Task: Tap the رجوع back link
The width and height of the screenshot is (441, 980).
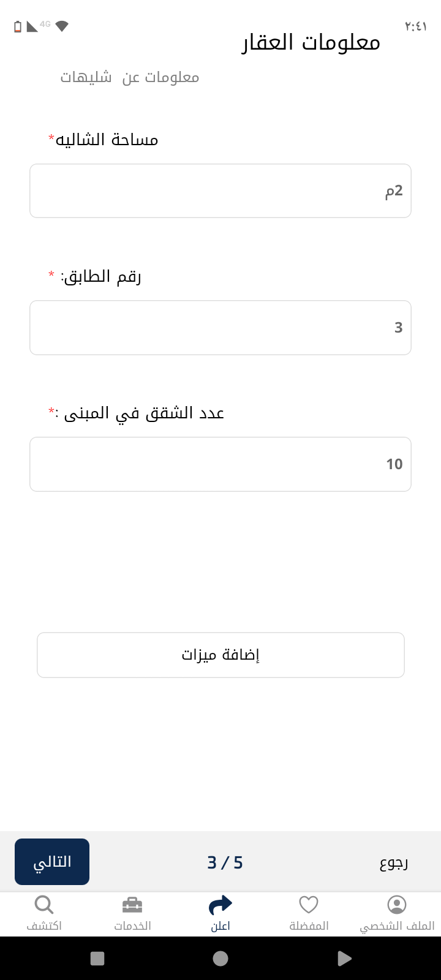Action: tap(394, 863)
